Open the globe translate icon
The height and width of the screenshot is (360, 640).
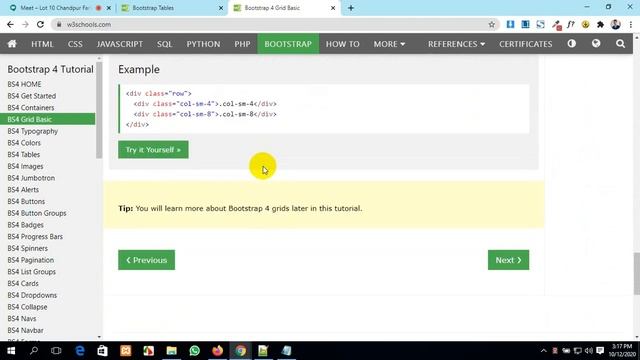(596, 43)
